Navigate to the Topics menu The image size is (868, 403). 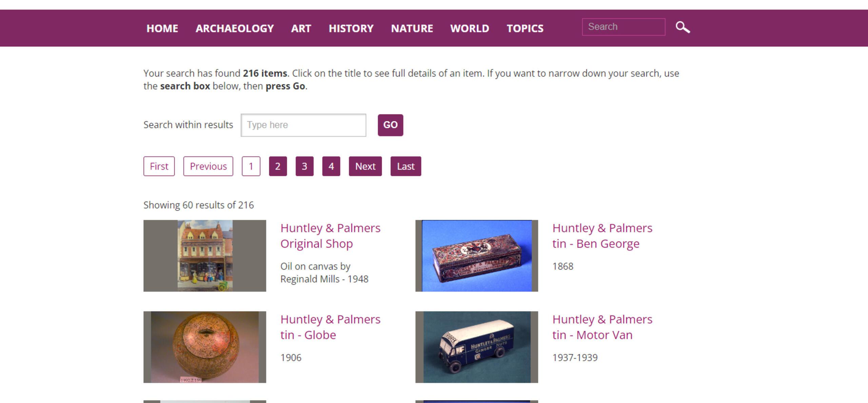pyautogui.click(x=525, y=28)
